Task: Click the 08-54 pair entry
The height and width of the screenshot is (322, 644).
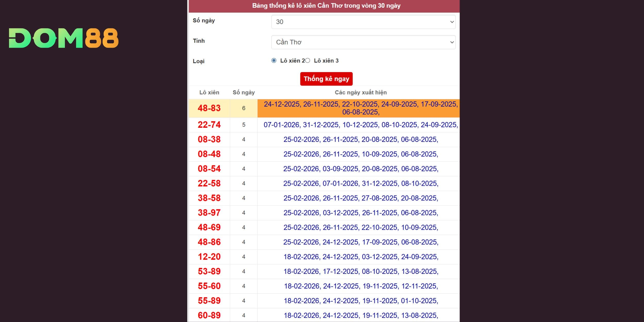Action: [209, 169]
